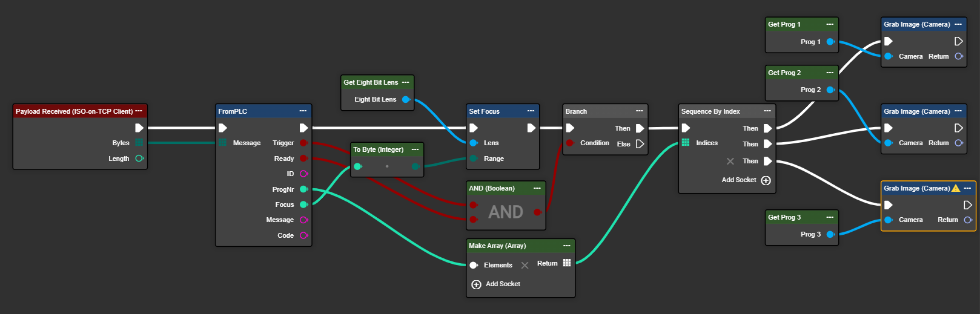
Task: Click the Return array socket on Make Array
Action: [567, 263]
